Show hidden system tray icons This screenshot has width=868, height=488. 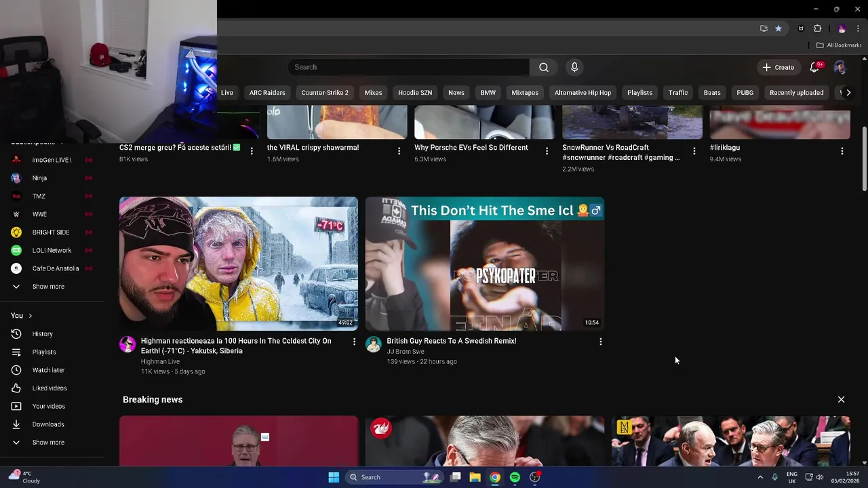tap(759, 477)
